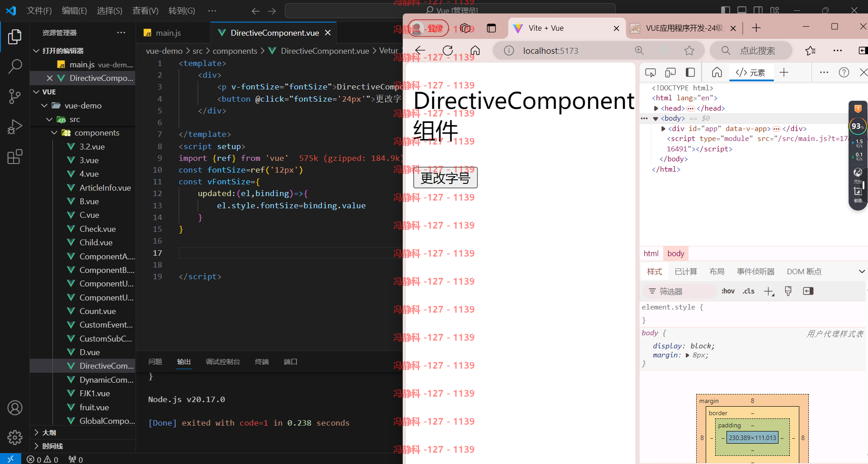Screen dimensions: 868x464
Task: Open the Source Control view icon
Action: point(14,96)
